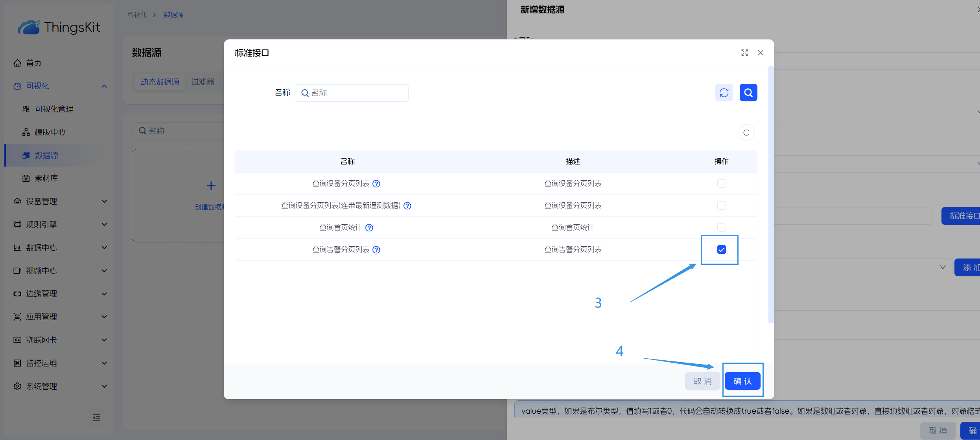980x440 pixels.
Task: Refresh the table with circular reload icon
Action: pyautogui.click(x=746, y=132)
